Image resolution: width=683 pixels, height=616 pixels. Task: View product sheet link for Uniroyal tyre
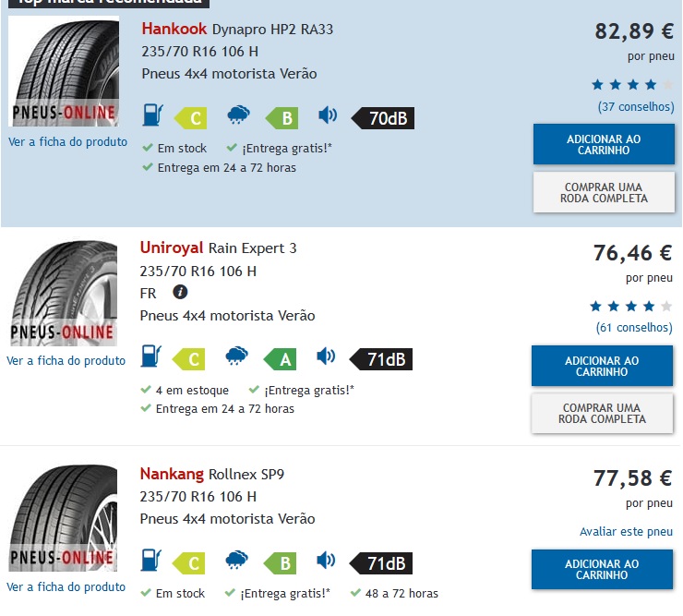coord(66,361)
